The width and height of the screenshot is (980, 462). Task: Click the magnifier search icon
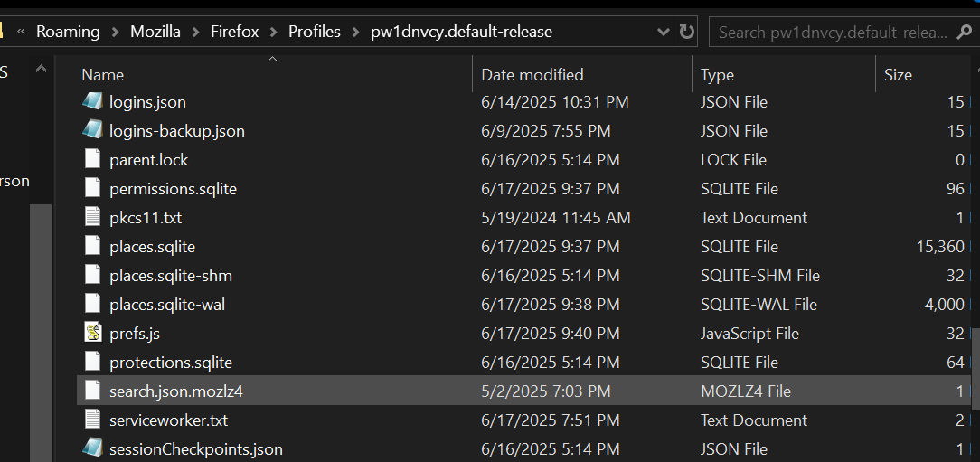(964, 32)
